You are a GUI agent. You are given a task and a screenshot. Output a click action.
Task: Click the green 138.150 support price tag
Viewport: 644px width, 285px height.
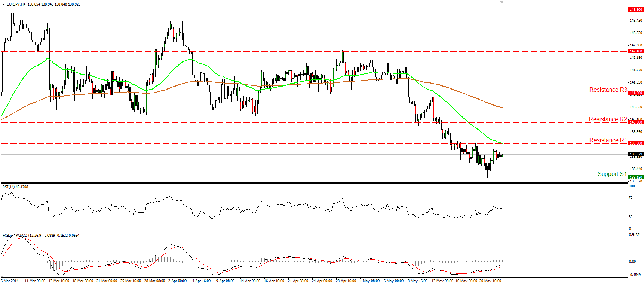click(636, 177)
